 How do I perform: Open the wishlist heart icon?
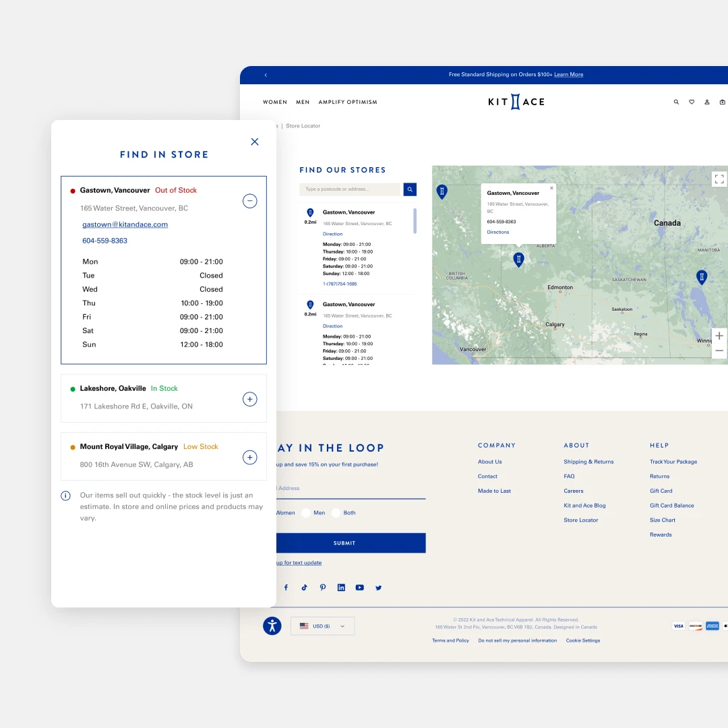[692, 102]
